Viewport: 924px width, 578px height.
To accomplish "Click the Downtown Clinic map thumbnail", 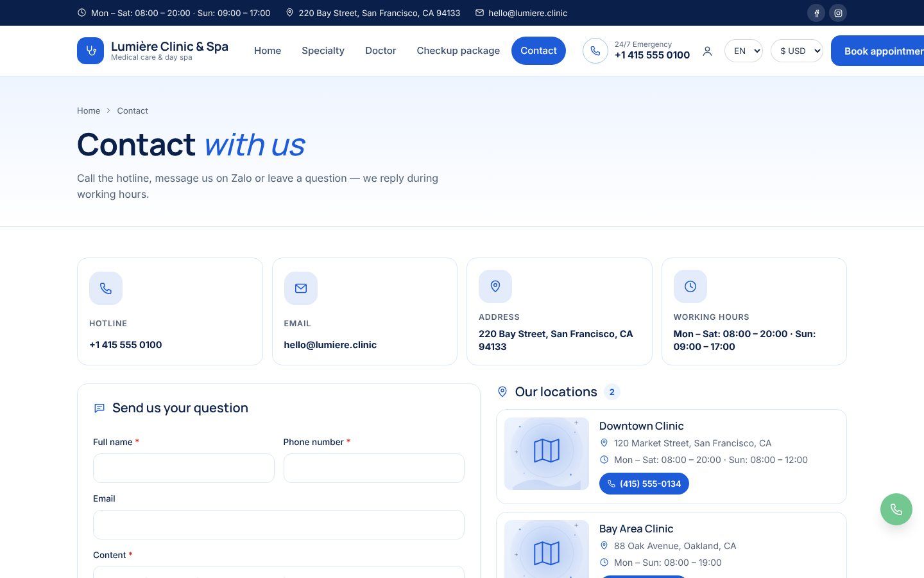I will [547, 454].
